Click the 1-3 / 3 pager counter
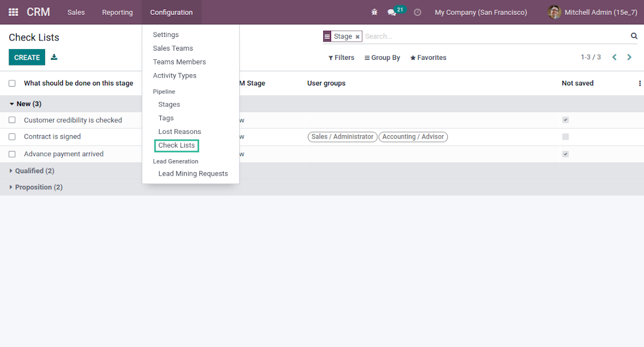The width and height of the screenshot is (644, 347). (x=590, y=57)
